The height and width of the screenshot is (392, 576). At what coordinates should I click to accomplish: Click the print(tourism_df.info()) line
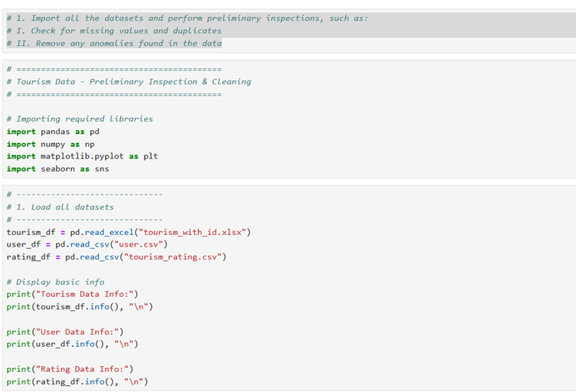click(80, 307)
